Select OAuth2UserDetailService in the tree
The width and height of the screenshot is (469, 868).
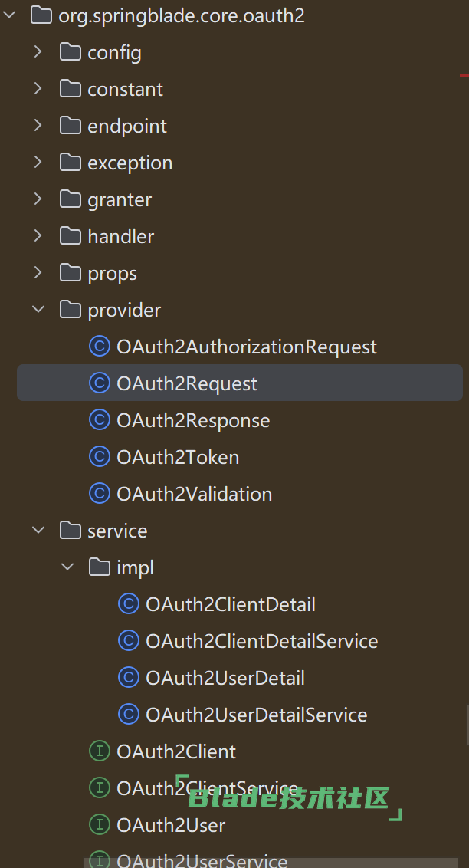256,715
